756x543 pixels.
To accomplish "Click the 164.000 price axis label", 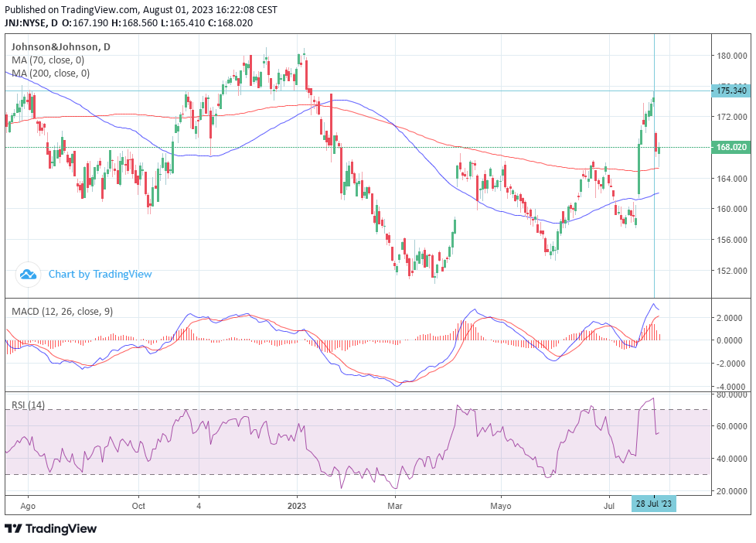I will point(732,178).
